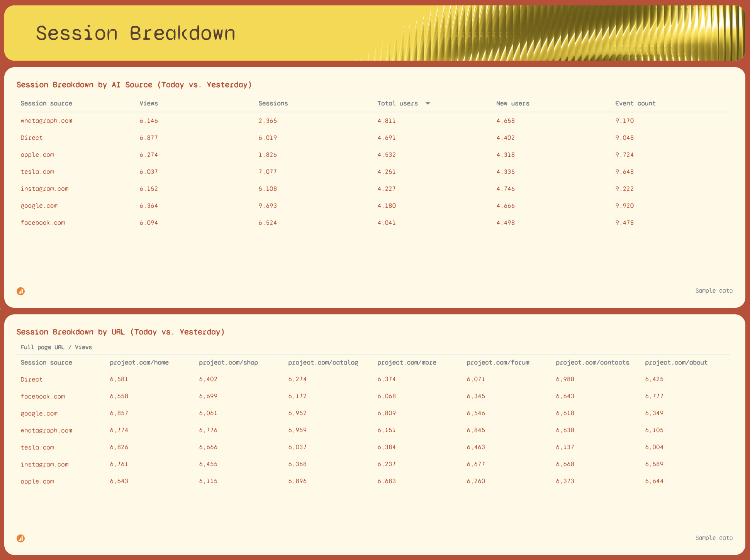Click the Google Analytics icon in URL breakdown widget
750x560 pixels.
click(x=21, y=538)
